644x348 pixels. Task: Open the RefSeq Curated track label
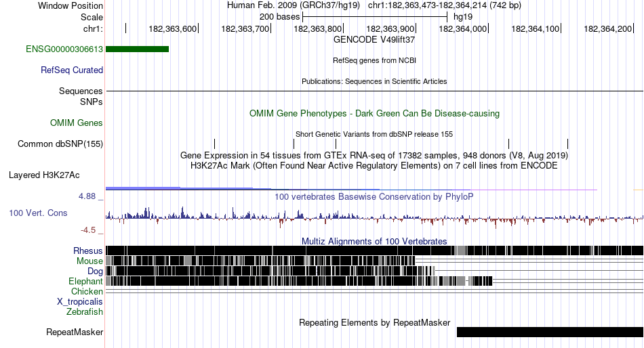point(72,70)
